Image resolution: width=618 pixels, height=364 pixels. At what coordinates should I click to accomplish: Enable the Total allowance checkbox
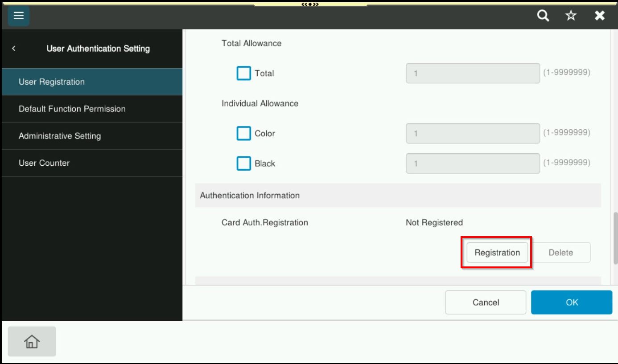243,74
